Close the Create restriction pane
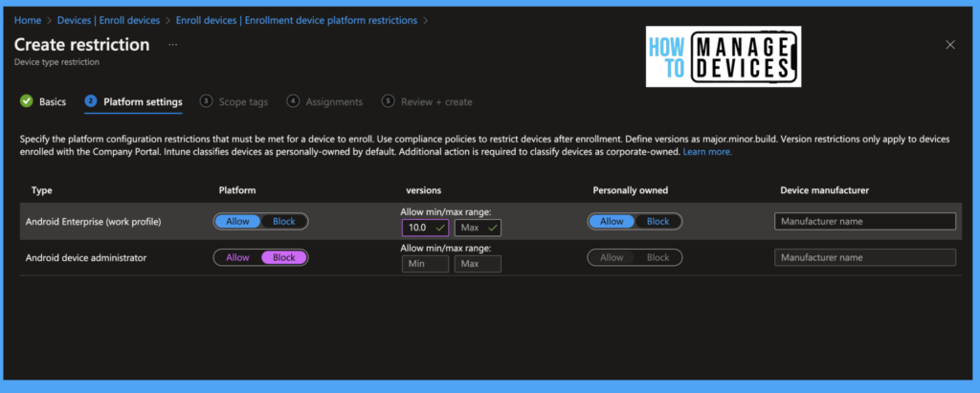Viewport: 980px width, 393px height. tap(950, 45)
